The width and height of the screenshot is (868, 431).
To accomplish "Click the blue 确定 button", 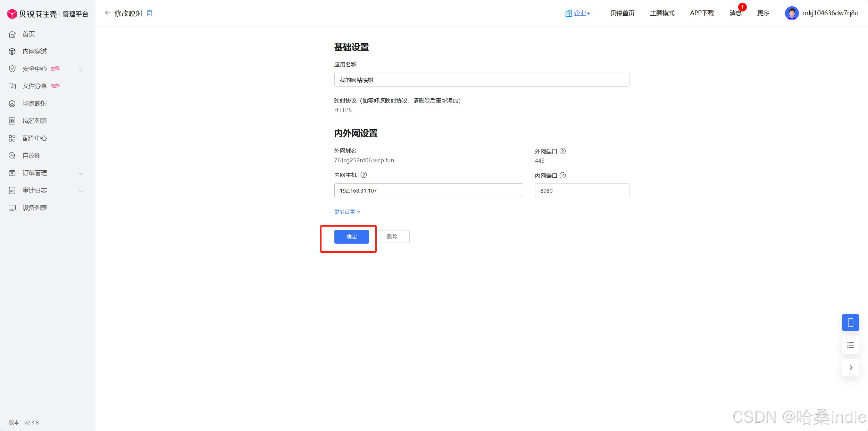I will pos(351,237).
